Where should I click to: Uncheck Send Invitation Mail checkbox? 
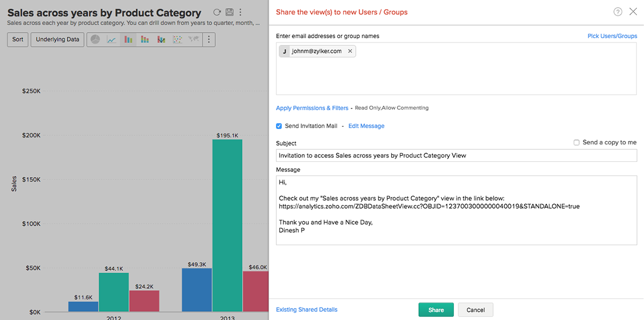click(x=279, y=126)
